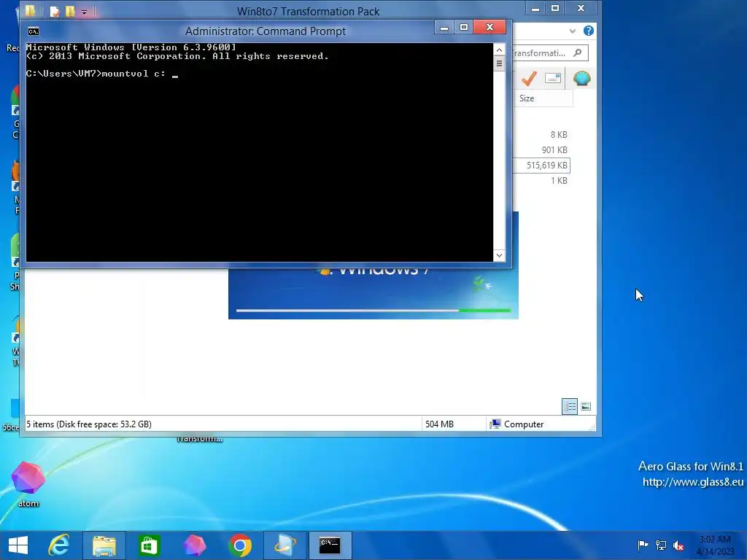This screenshot has height=560, width=747.
Task: Click Command Prompt scrollbar thumb
Action: click(x=499, y=63)
